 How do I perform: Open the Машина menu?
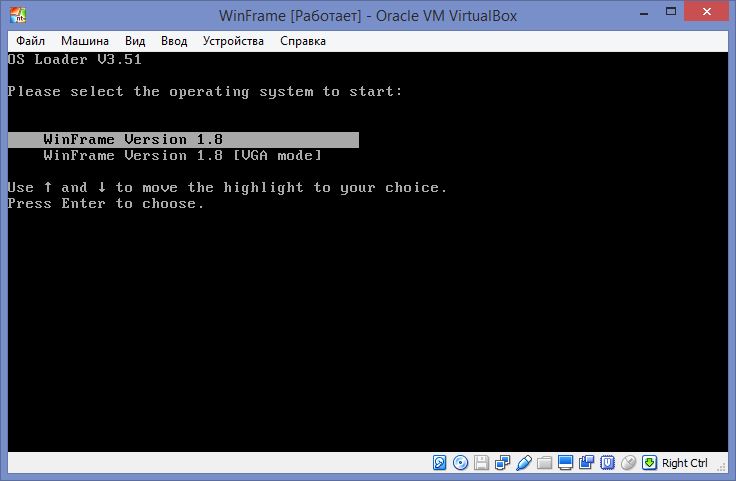pyautogui.click(x=85, y=41)
